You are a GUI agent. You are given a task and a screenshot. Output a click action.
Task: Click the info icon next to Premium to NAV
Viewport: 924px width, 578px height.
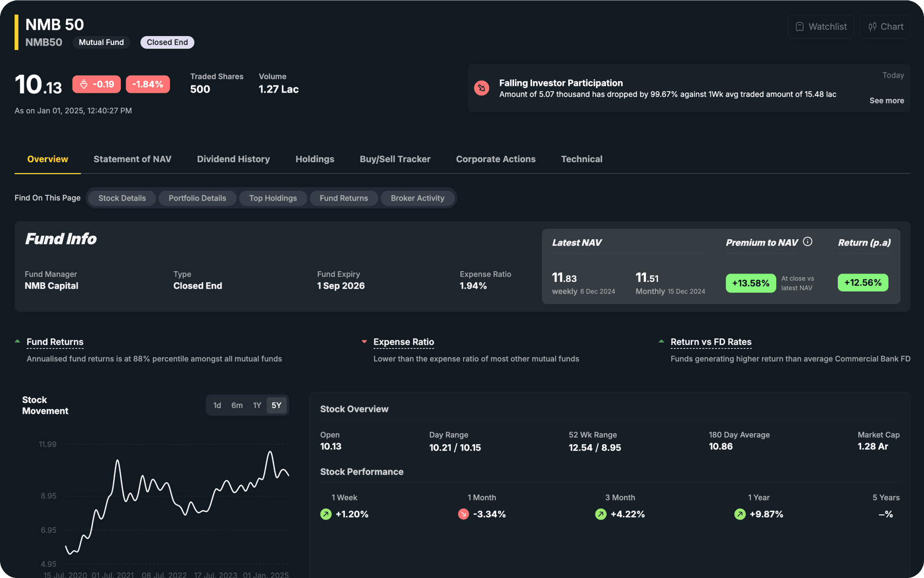[x=808, y=242]
